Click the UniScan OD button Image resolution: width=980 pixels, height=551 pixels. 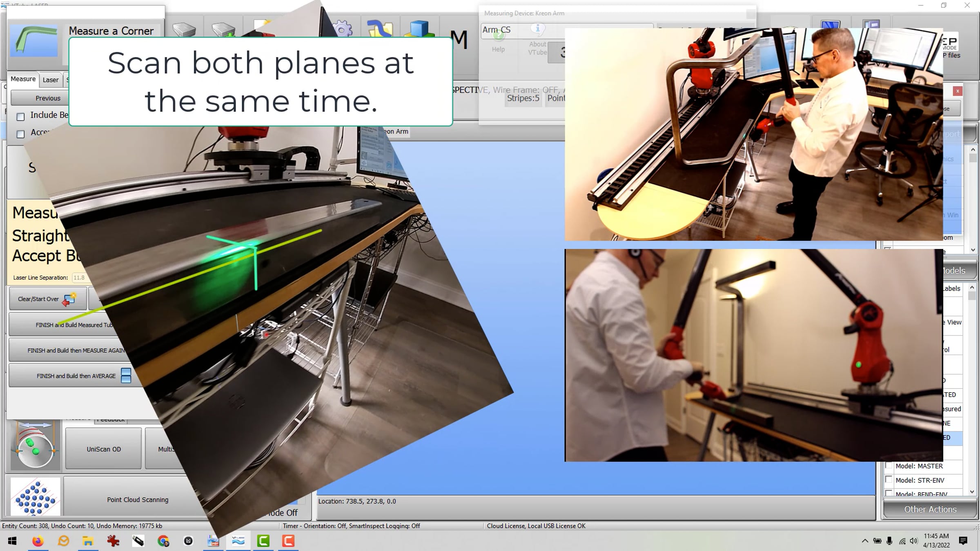(x=104, y=449)
